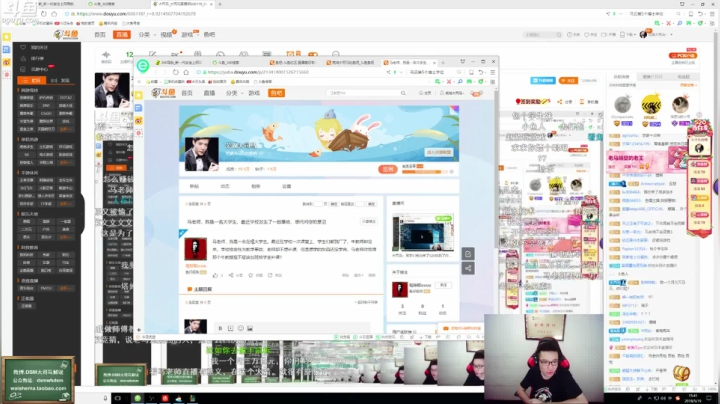
Task: Click the blue news icon in the front browser sidebar
Action: (x=139, y=108)
